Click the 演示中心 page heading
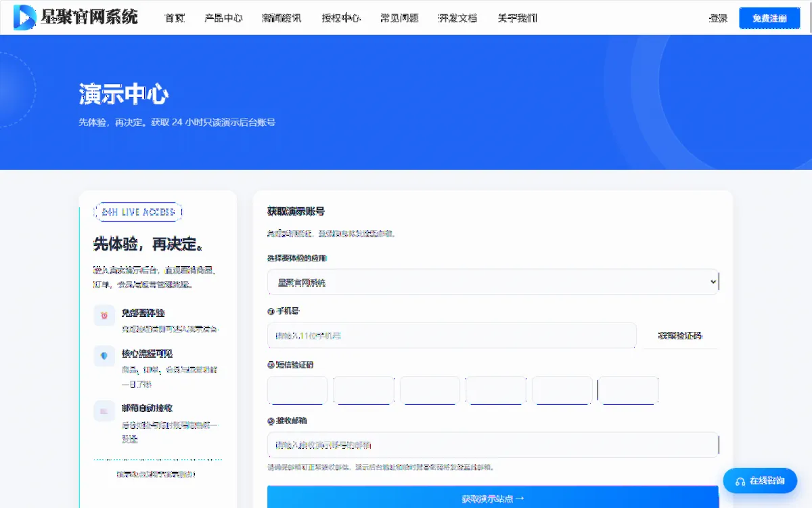 [124, 94]
